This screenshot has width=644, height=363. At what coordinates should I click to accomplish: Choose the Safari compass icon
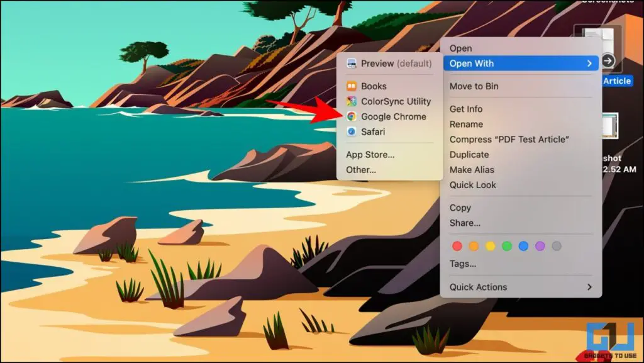click(351, 132)
